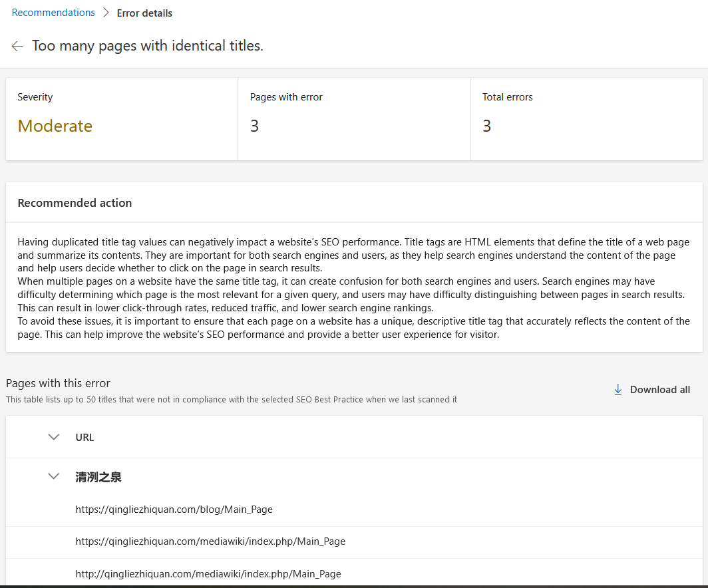Collapse the 清冽之泉 title group chevron
The width and height of the screenshot is (708, 588).
tap(54, 476)
